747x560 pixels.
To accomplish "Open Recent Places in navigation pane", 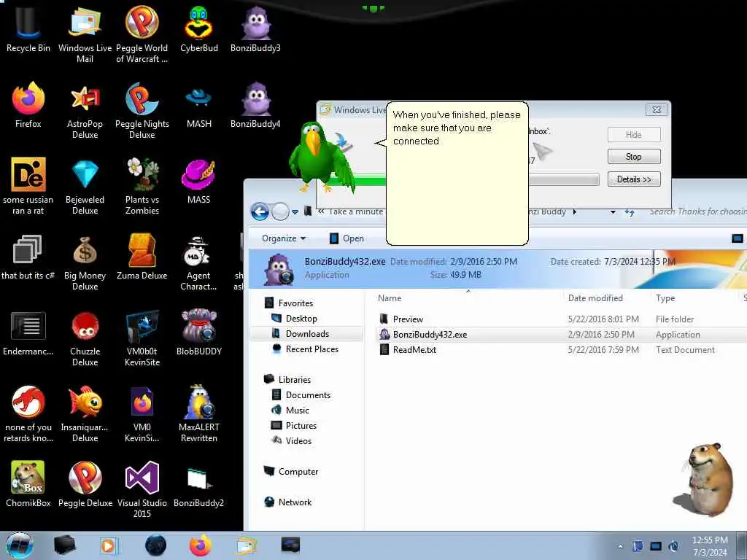I will (306, 349).
